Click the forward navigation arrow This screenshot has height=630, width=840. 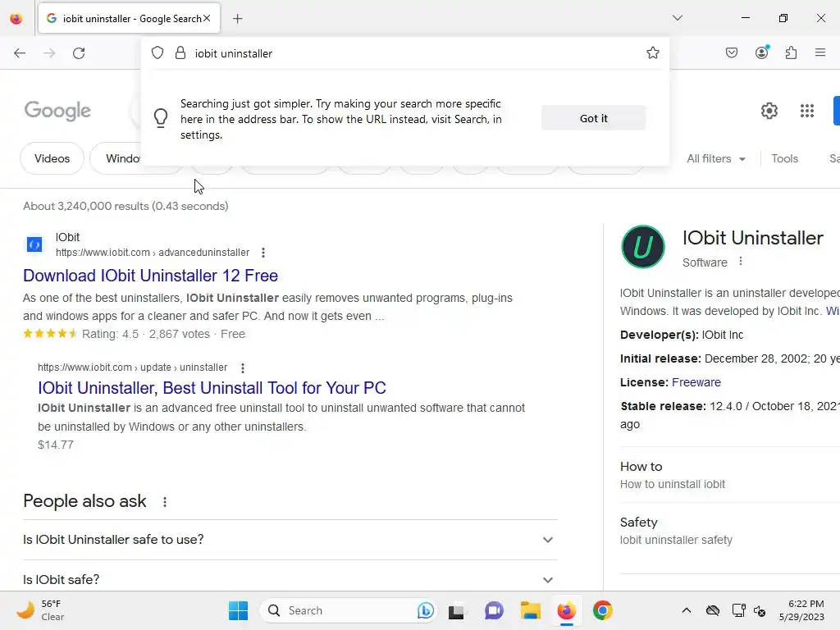point(49,53)
